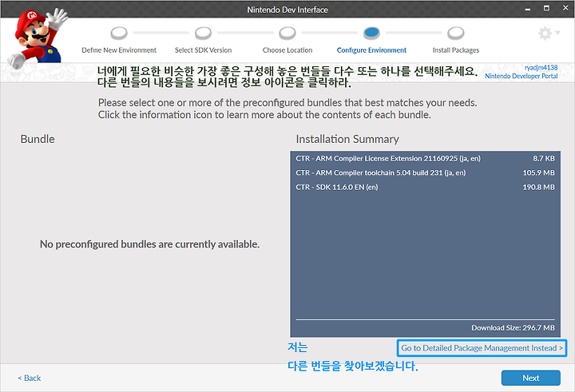
Task: Go to the Select SDK Version label
Action: (203, 50)
